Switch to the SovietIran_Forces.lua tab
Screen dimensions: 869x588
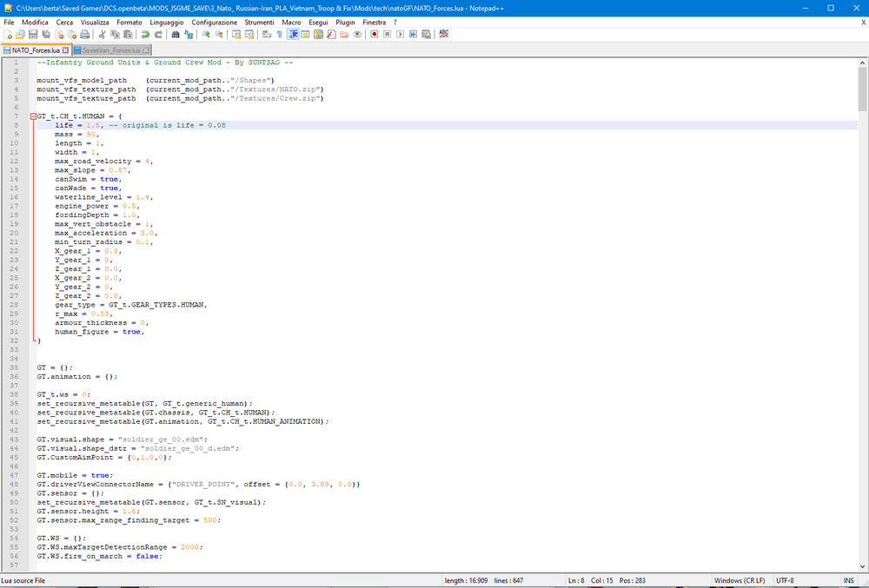(111, 50)
